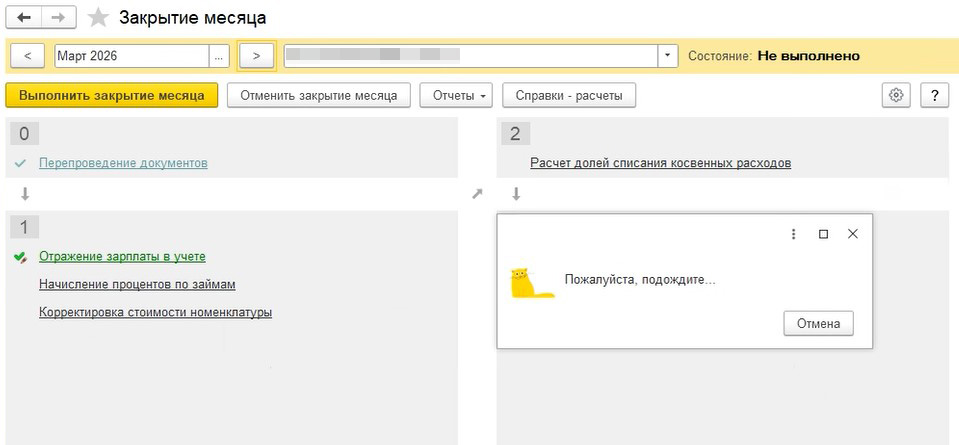Open help with the question mark button
Screen dimensions: 959x445
(x=934, y=95)
